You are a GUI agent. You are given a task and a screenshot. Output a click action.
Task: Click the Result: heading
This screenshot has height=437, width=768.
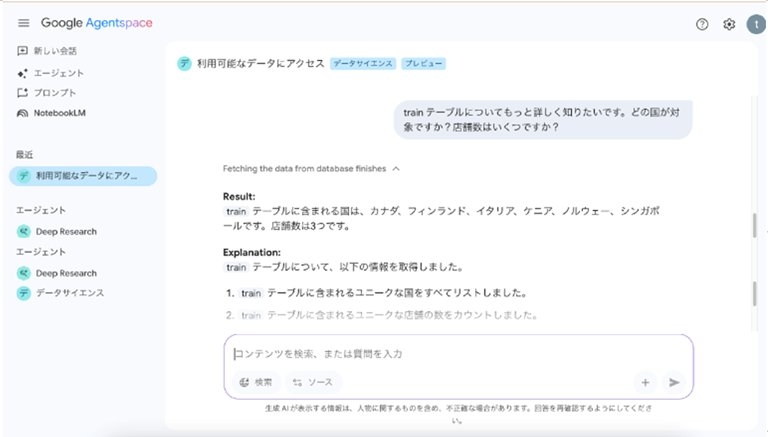(x=239, y=196)
